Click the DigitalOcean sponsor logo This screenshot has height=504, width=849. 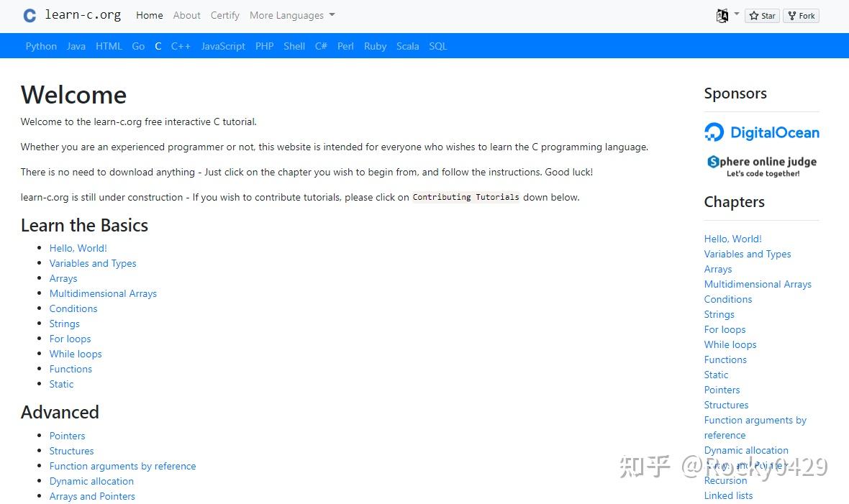click(x=761, y=132)
